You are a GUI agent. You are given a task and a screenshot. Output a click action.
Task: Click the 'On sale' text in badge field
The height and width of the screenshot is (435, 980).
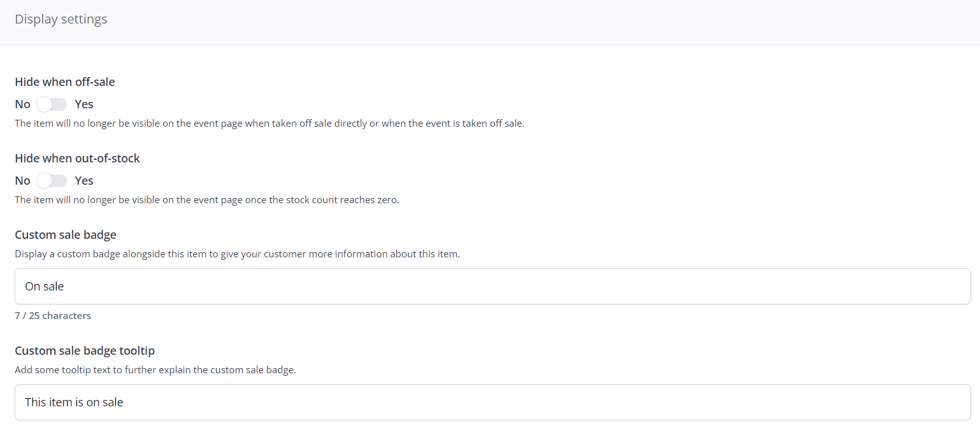coord(45,287)
